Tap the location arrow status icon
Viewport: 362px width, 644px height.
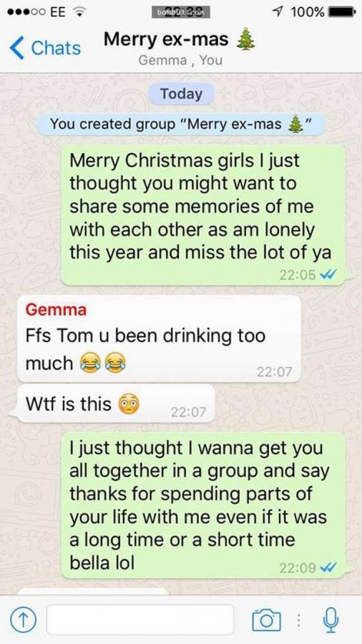coord(280,12)
